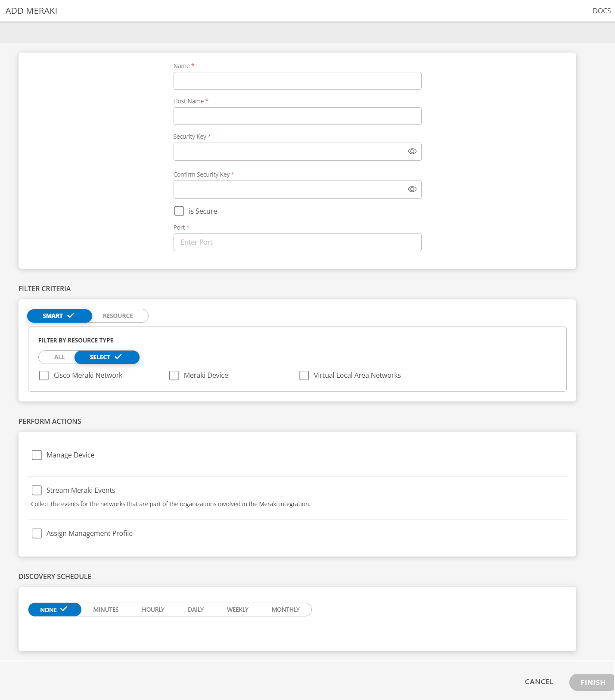Tick Assign Management Profile checkbox
Viewport: 615px width, 700px height.
[x=37, y=533]
